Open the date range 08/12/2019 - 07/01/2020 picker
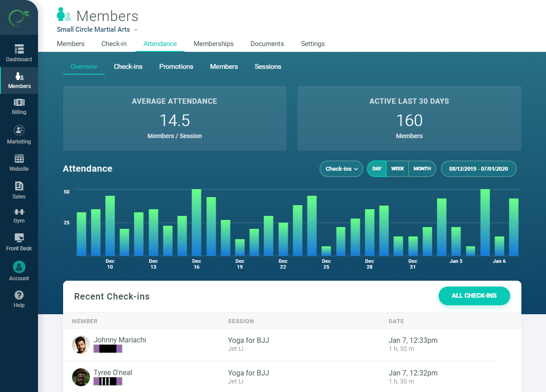 478,169
